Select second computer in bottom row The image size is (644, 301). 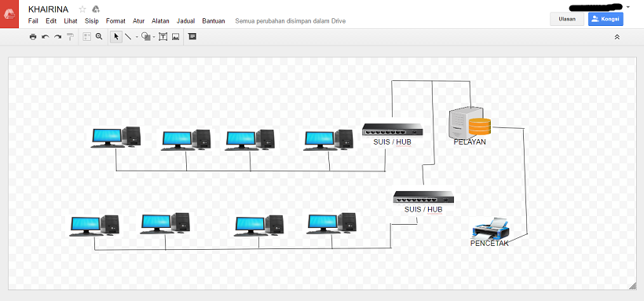(x=165, y=223)
